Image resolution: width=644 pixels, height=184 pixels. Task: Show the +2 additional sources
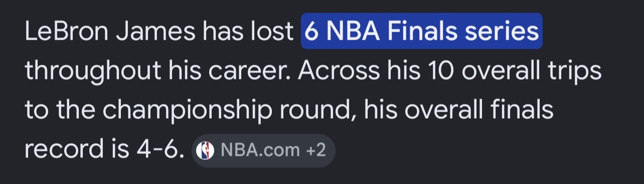315,150
